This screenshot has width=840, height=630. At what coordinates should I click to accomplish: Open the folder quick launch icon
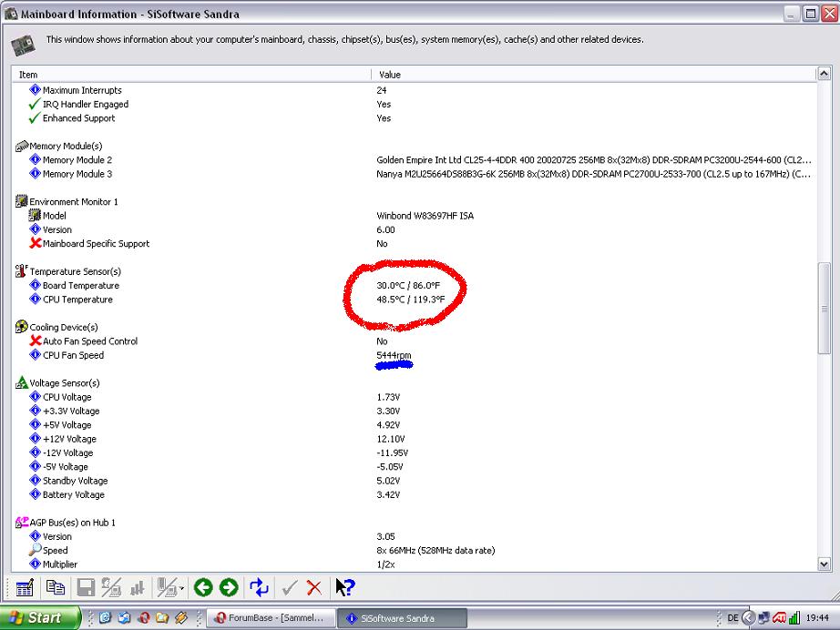[162, 617]
